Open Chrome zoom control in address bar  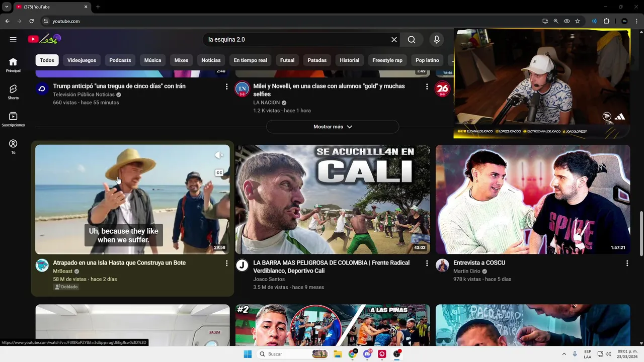click(x=556, y=21)
